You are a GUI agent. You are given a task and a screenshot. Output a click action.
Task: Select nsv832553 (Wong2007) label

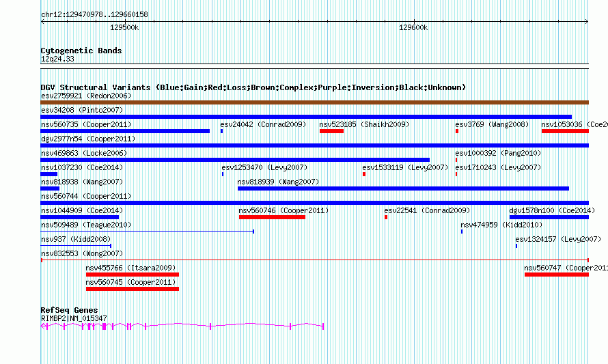82,253
